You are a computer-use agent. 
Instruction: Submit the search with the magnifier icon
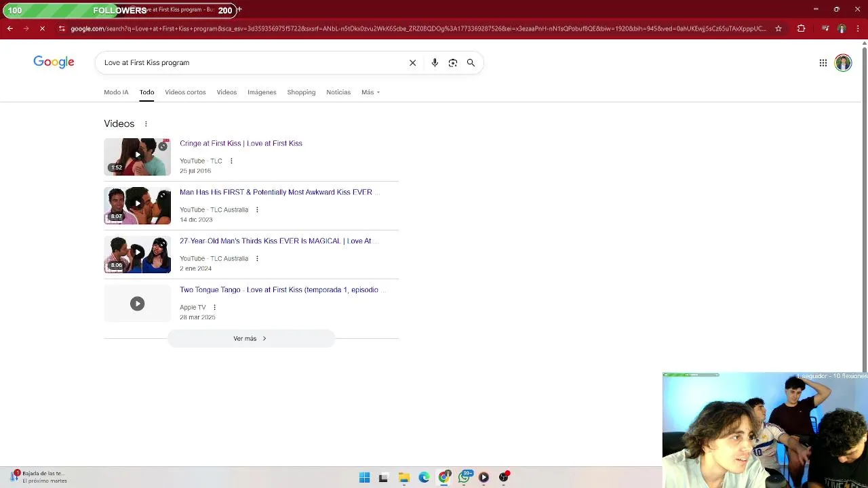point(471,62)
